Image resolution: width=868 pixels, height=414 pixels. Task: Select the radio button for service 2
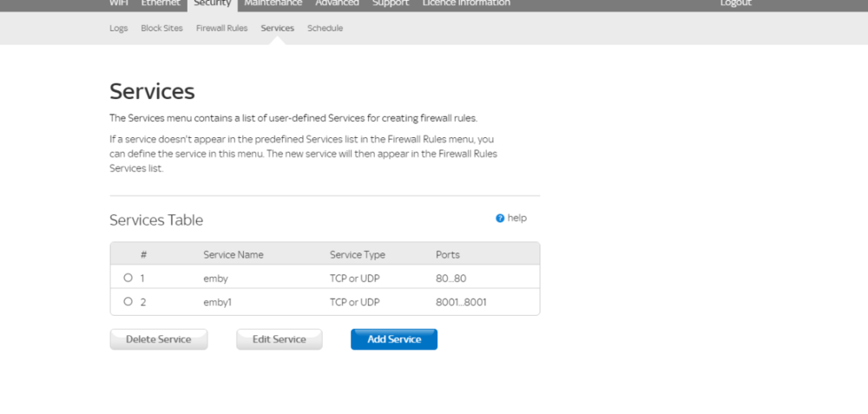[x=128, y=302]
